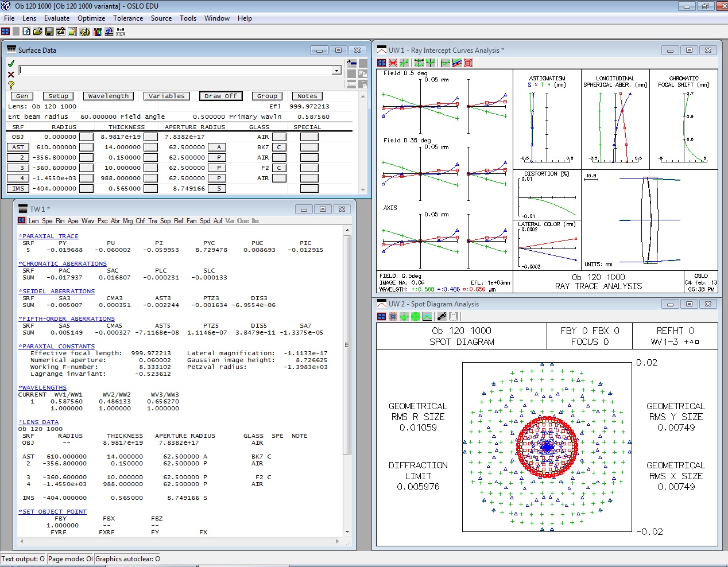
Task: Open the command line history dropdown
Action: coord(336,71)
